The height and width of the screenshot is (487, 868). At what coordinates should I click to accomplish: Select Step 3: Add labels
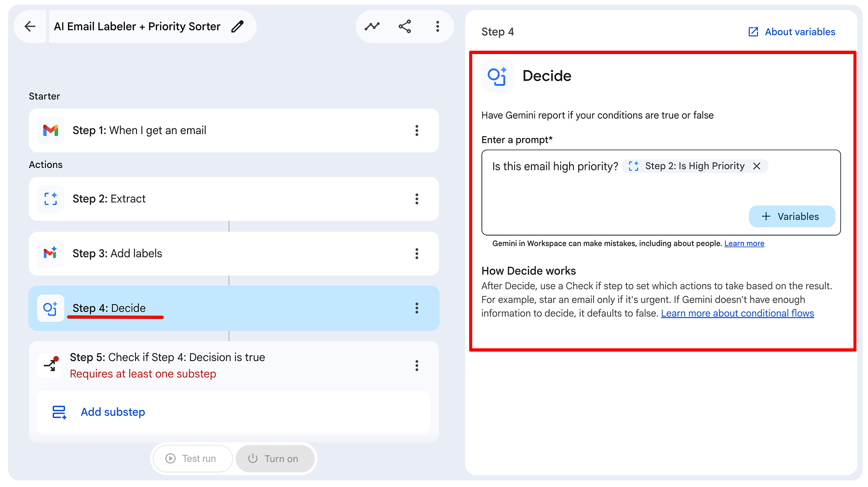pyautogui.click(x=234, y=253)
